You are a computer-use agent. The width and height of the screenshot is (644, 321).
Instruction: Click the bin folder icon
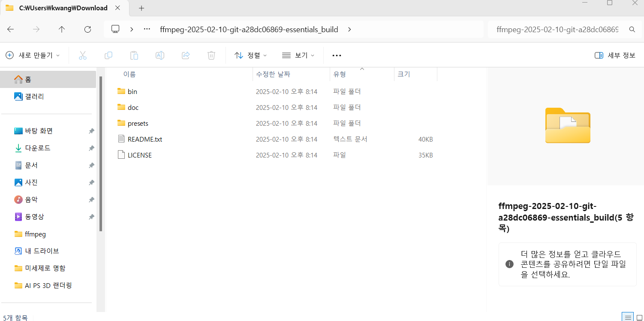[x=121, y=91]
